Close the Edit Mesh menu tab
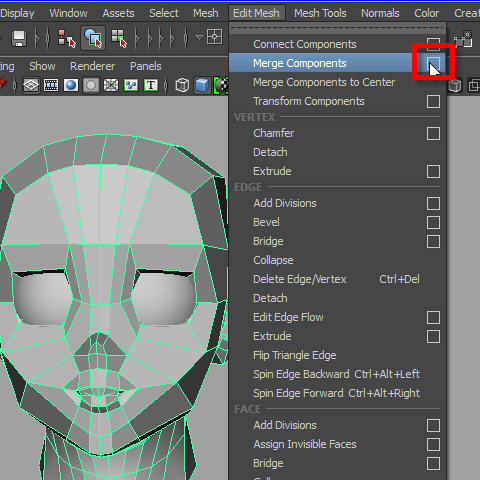Image resolution: width=480 pixels, height=480 pixels. pos(256,13)
